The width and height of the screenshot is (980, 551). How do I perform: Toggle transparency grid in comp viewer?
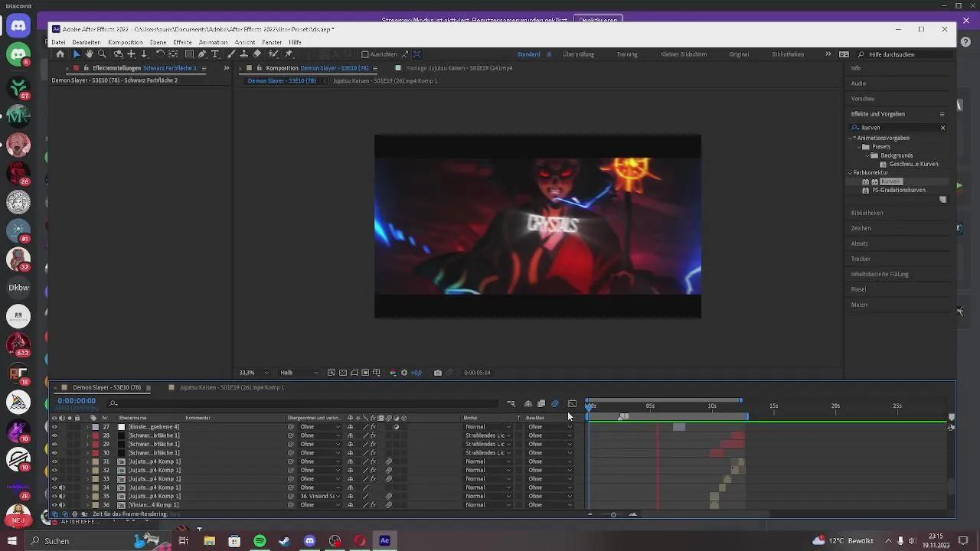point(343,373)
